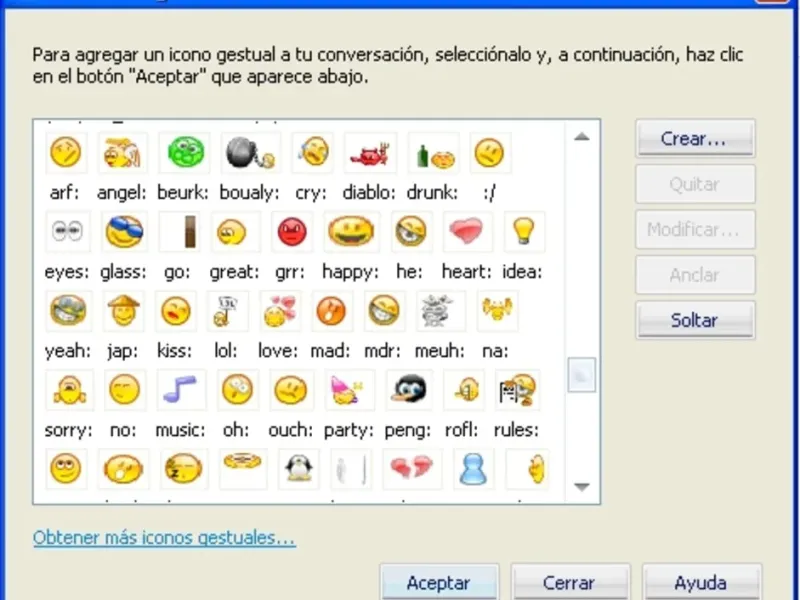Click the emoticon list scroll-down arrow
The width and height of the screenshot is (800, 600).
(582, 487)
